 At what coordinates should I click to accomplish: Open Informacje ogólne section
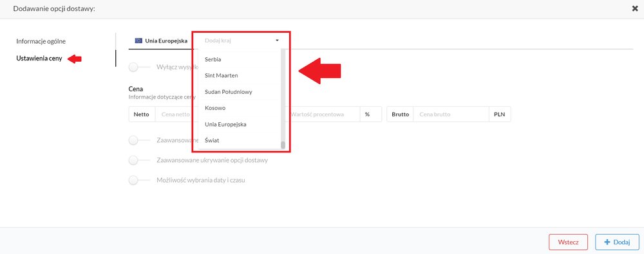pos(41,41)
